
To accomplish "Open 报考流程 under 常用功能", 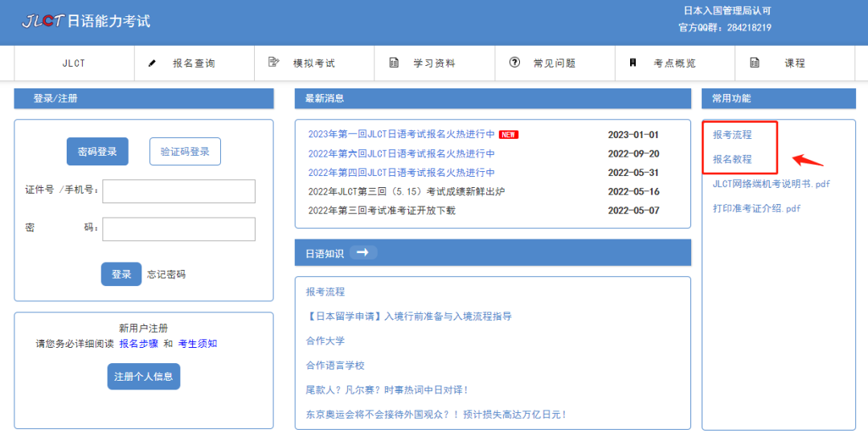I will (x=732, y=134).
